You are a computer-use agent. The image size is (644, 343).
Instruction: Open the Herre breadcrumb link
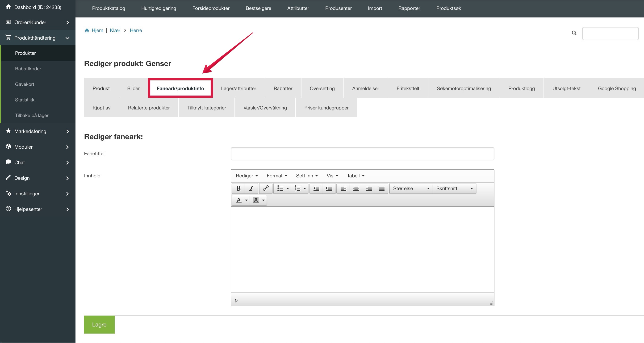pos(136,30)
